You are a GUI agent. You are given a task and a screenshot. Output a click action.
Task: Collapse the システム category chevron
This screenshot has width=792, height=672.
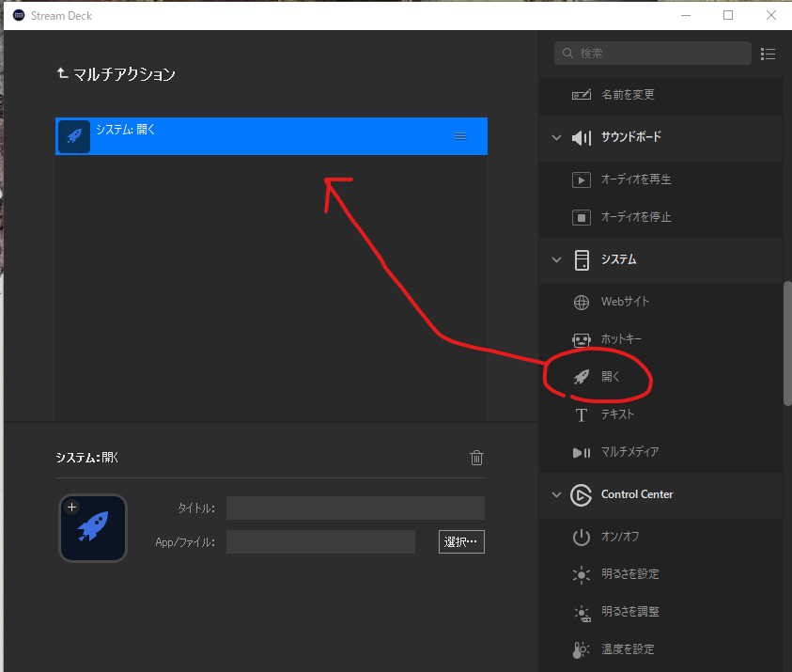pos(556,260)
